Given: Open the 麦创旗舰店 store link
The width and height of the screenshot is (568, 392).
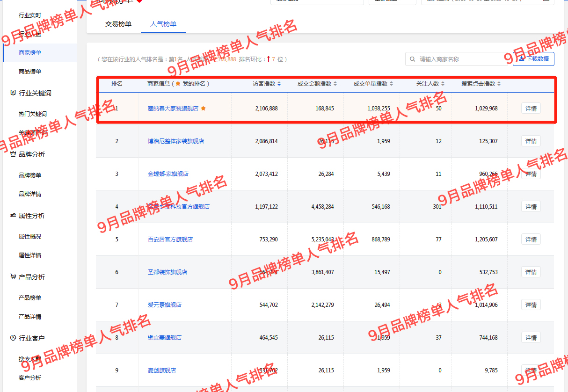Looking at the screenshot, I should pyautogui.click(x=162, y=370).
